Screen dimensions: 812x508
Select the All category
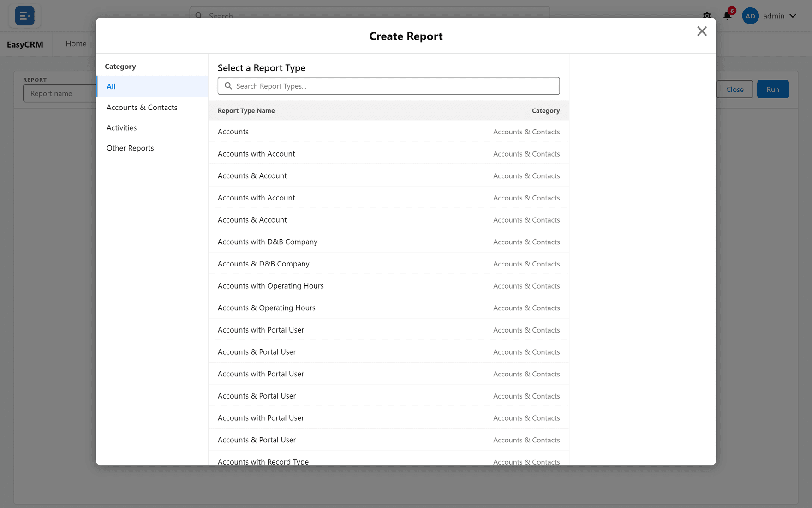pos(152,86)
